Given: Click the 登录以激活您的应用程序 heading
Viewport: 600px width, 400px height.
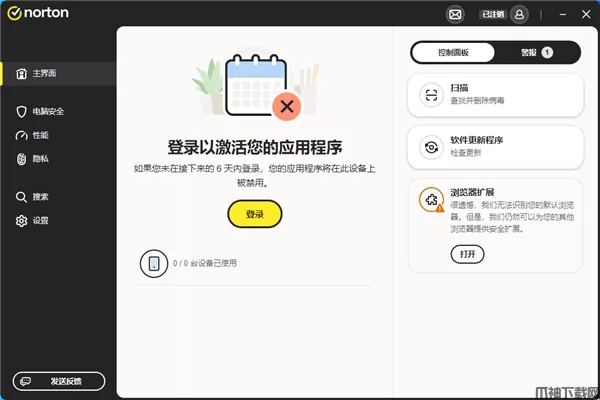Looking at the screenshot, I should point(255,147).
